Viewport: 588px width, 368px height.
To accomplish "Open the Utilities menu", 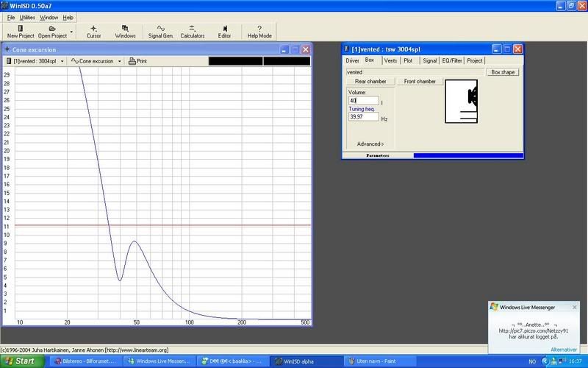I will (27, 16).
